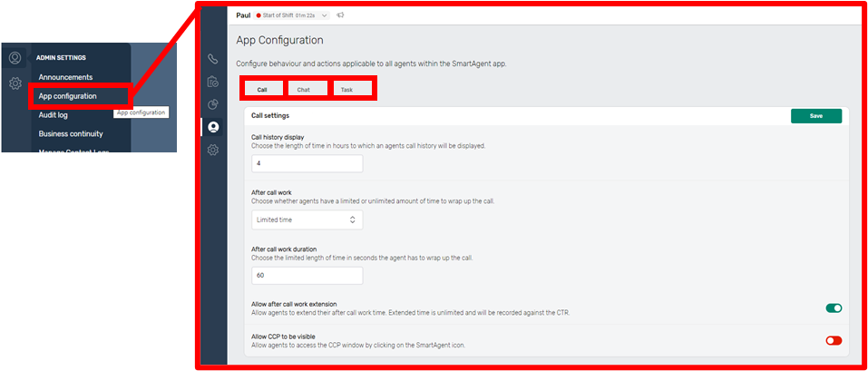Screen dimensions: 868x371
Task: Click the megaphone announcements icon
Action: (x=340, y=15)
